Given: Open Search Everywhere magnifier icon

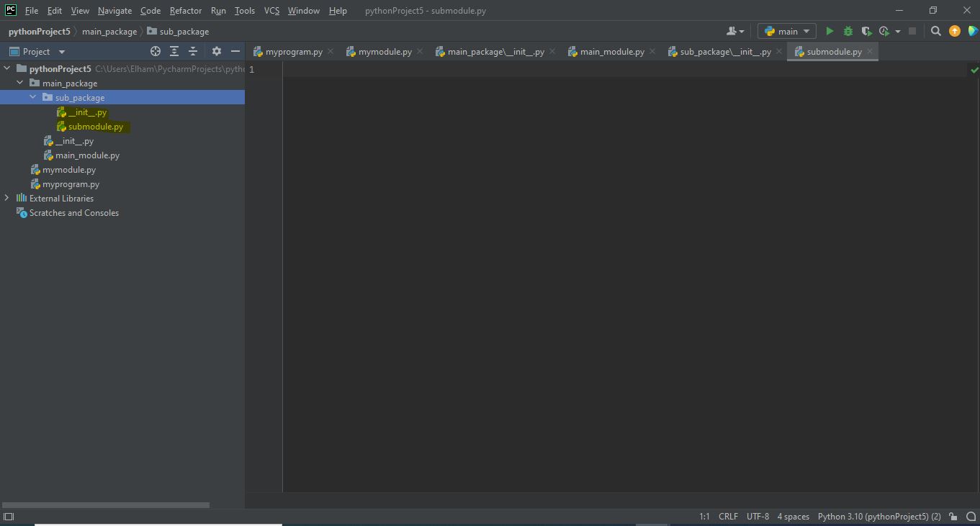Looking at the screenshot, I should [x=935, y=31].
